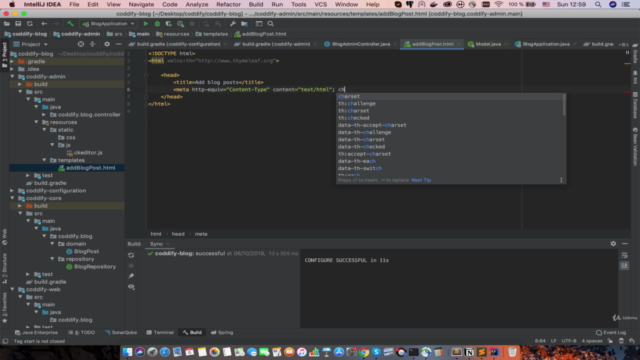
Task: Click the Synchronize toolbar icon
Action: coord(30,24)
